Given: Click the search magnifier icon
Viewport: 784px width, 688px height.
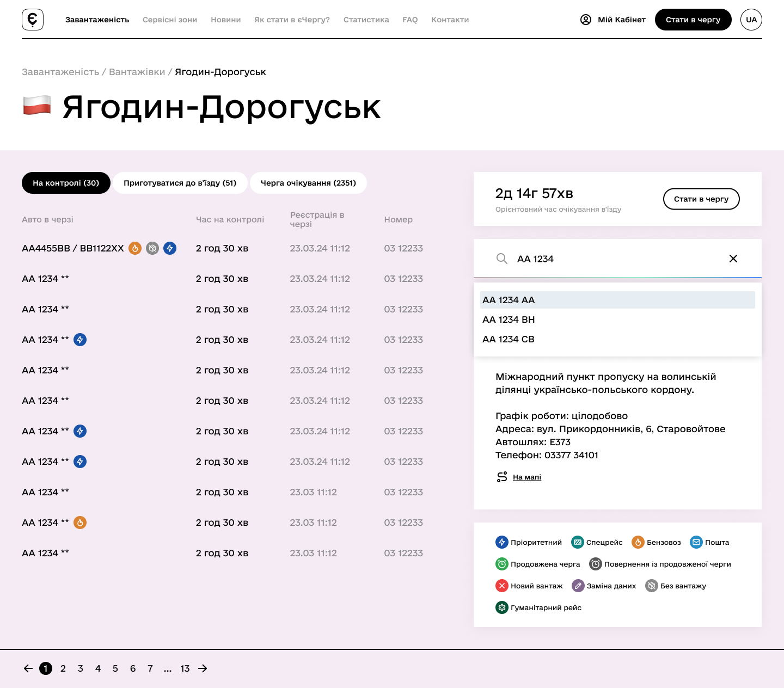Looking at the screenshot, I should point(502,259).
